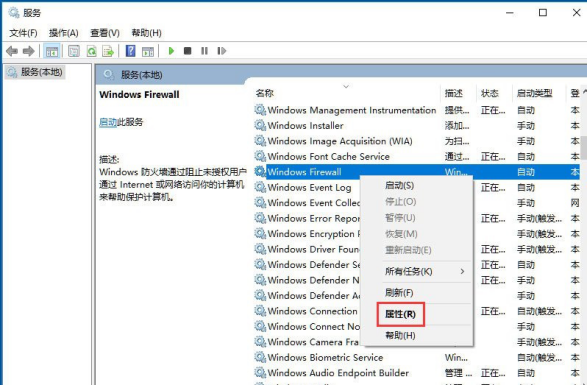587x385 pixels.
Task: Open the Help question mark icon
Action: (x=131, y=51)
